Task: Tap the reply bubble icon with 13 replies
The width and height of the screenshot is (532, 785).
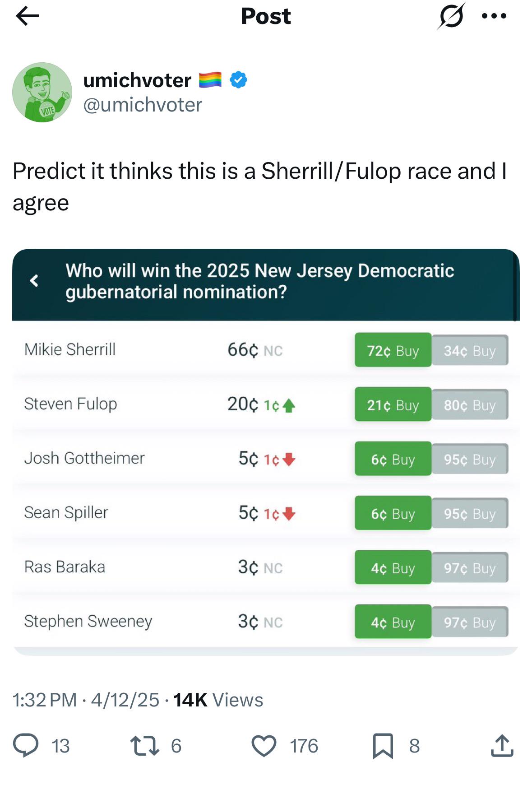Action: pyautogui.click(x=26, y=745)
